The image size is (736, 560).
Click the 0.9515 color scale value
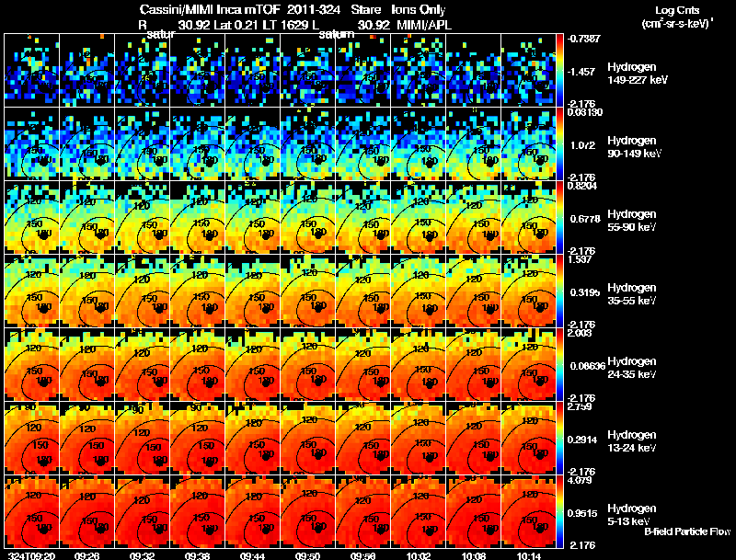[x=584, y=514]
